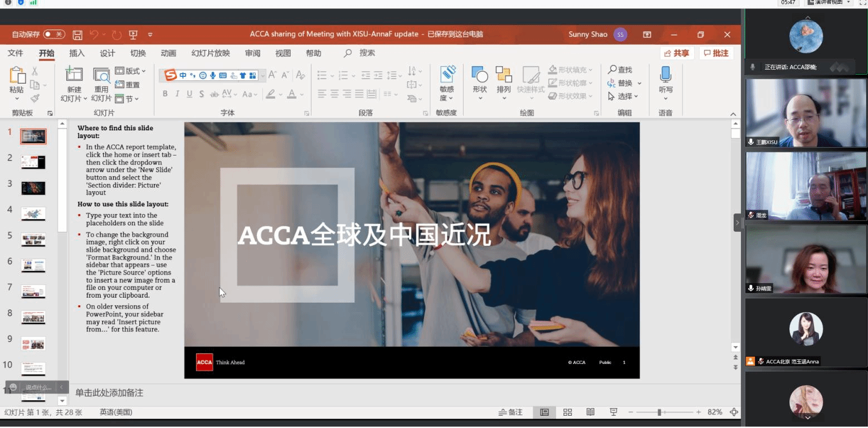Image resolution: width=868 pixels, height=428 pixels.
Task: Open the Section (节) dropdown menu
Action: [x=127, y=99]
